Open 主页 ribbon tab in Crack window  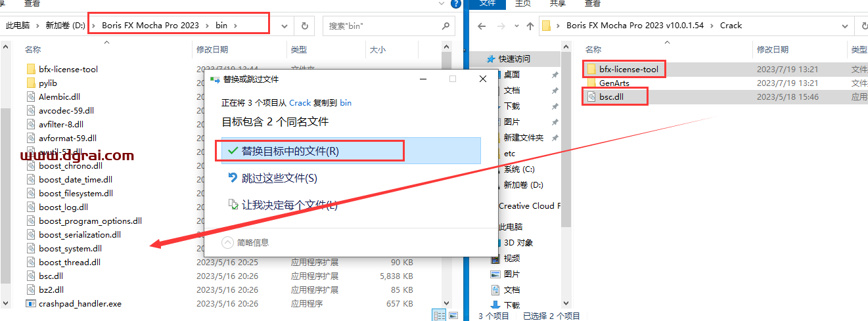pos(523,3)
